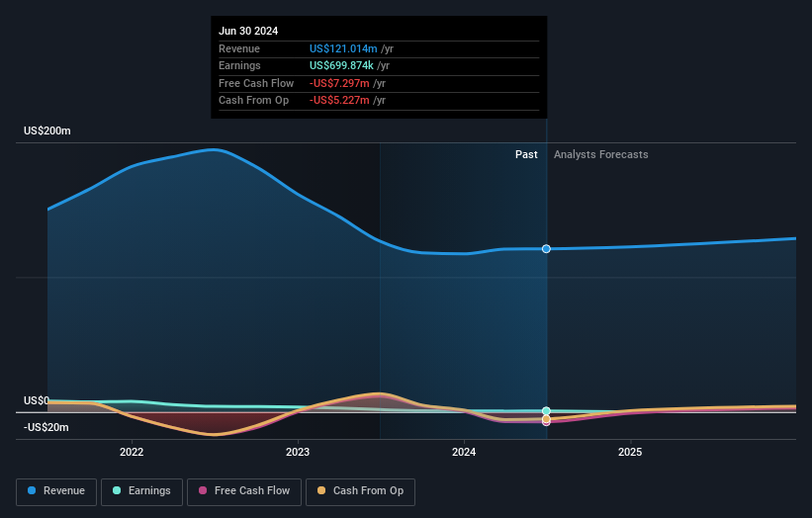This screenshot has height=518, width=812.
Task: Click the US$200m y-axis label
Action: point(47,130)
